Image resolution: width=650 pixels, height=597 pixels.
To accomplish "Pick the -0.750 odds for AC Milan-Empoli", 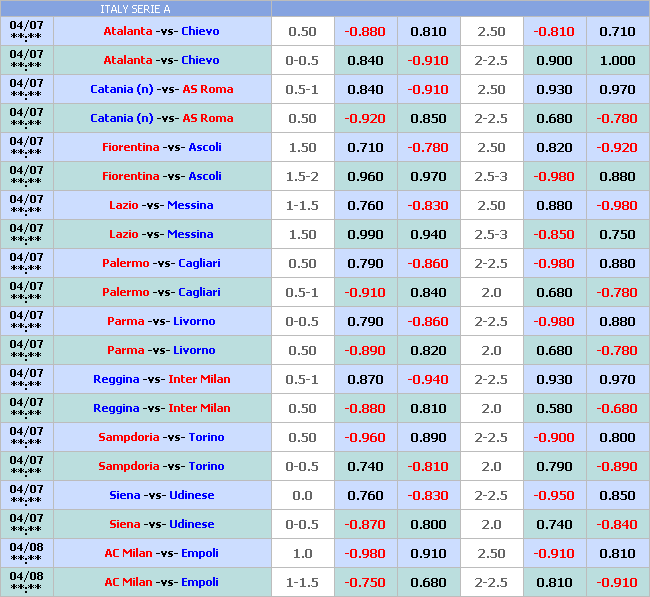I will [365, 583].
